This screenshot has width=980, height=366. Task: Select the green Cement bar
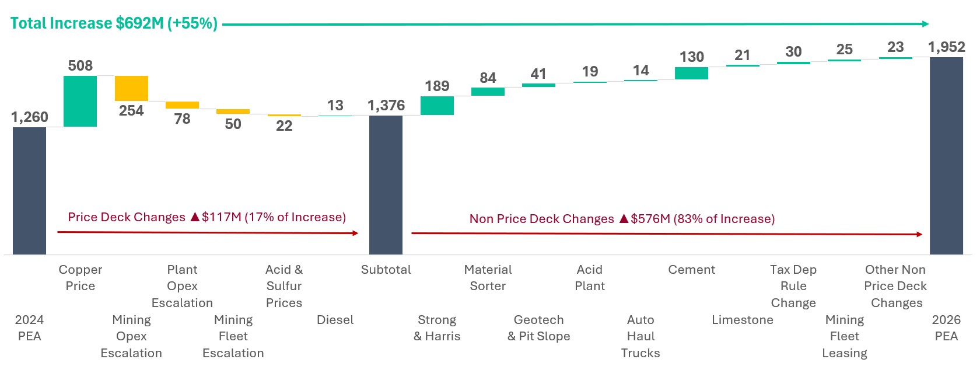(691, 73)
